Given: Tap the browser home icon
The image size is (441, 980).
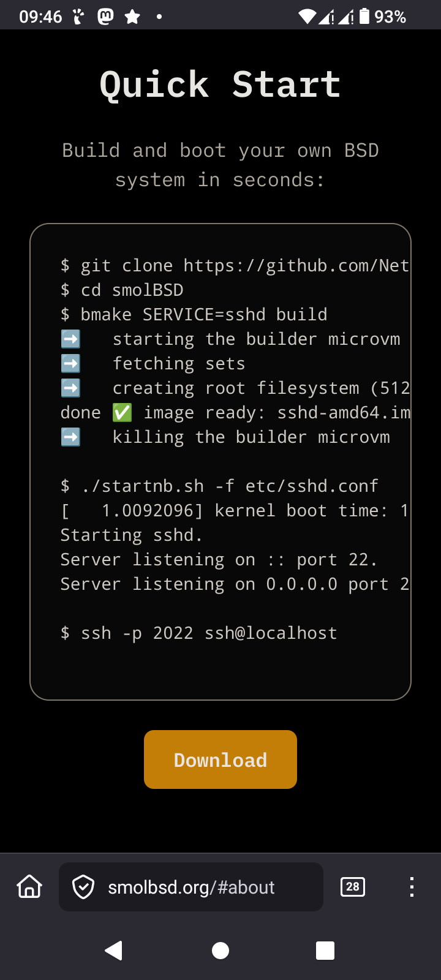Looking at the screenshot, I should [x=29, y=886].
